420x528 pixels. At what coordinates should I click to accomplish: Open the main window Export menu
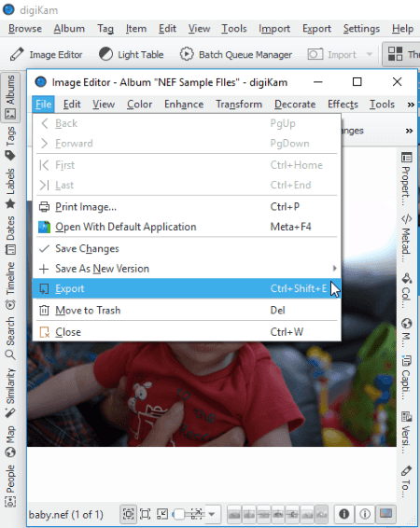coord(316,29)
